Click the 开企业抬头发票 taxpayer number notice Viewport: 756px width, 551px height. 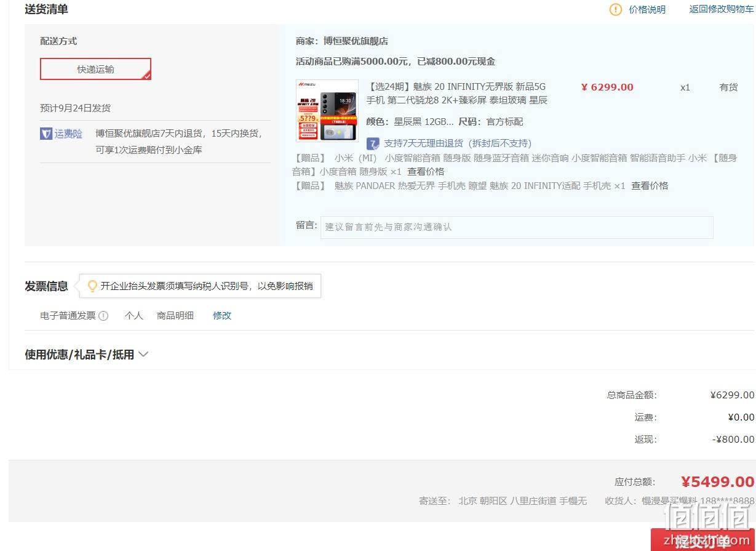[x=207, y=286]
